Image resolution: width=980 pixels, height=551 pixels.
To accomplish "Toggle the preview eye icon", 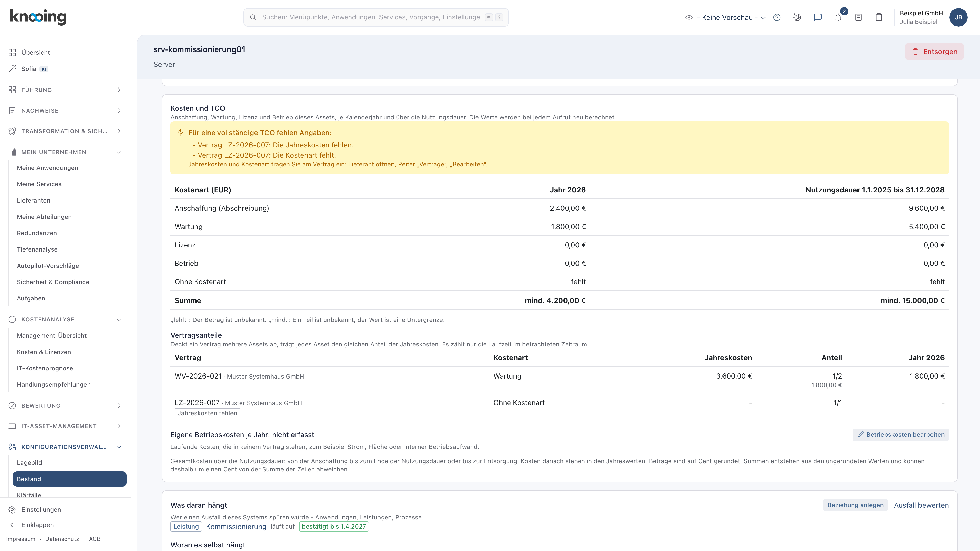I will coord(689,18).
